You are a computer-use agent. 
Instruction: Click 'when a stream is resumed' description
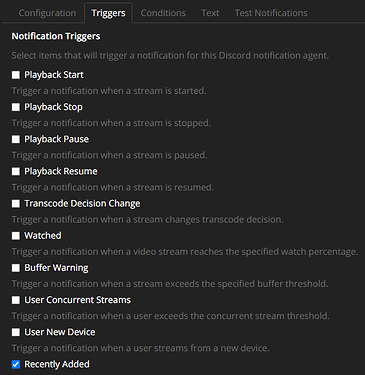[x=112, y=187]
